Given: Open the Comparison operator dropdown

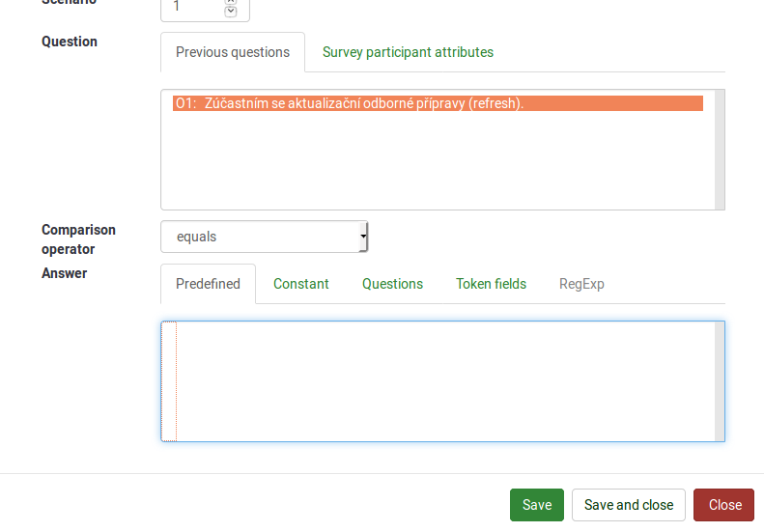Looking at the screenshot, I should pyautogui.click(x=264, y=237).
